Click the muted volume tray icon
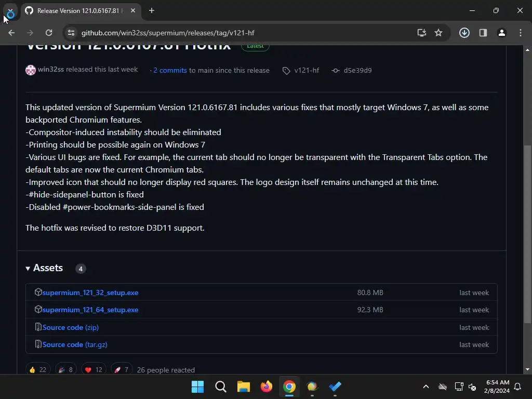Screen dimensions: 532x399 click(x=472, y=387)
